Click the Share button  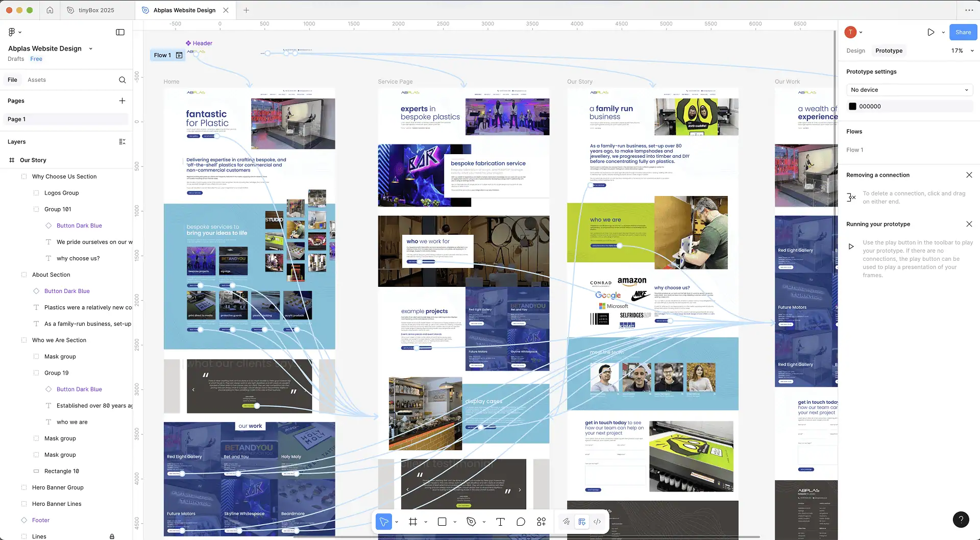[963, 32]
